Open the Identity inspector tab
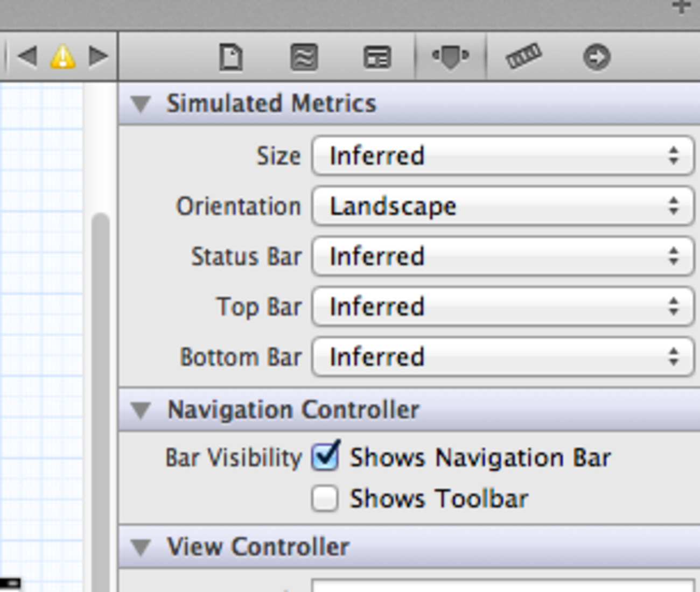Screen dimensions: 700x592 [x=377, y=57]
